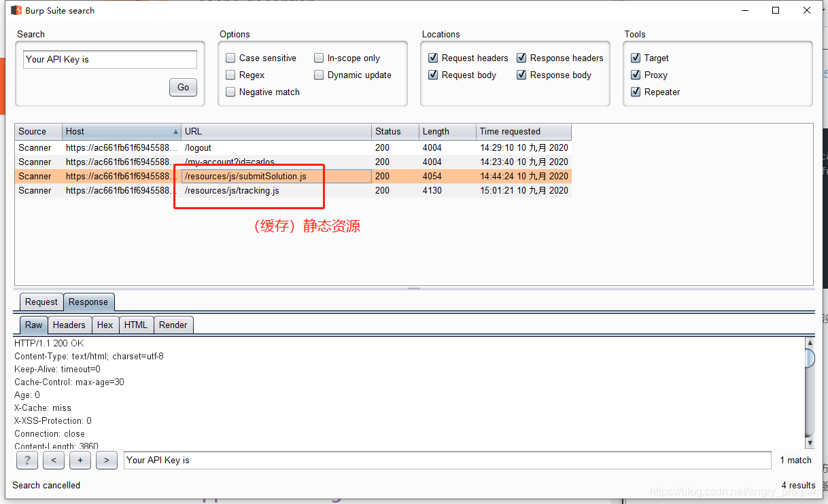Image resolution: width=828 pixels, height=504 pixels.
Task: Go to previous match with < button
Action: click(x=53, y=460)
